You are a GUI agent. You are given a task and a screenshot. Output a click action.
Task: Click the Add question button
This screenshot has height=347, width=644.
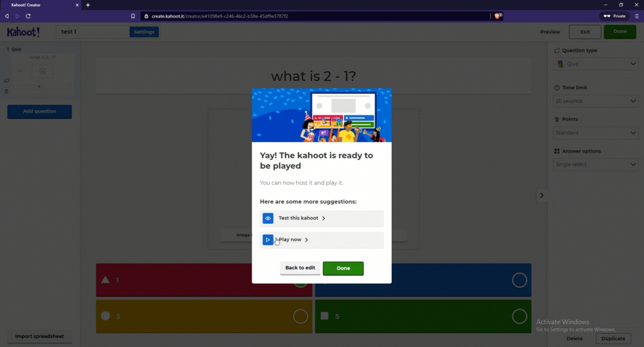coord(40,112)
